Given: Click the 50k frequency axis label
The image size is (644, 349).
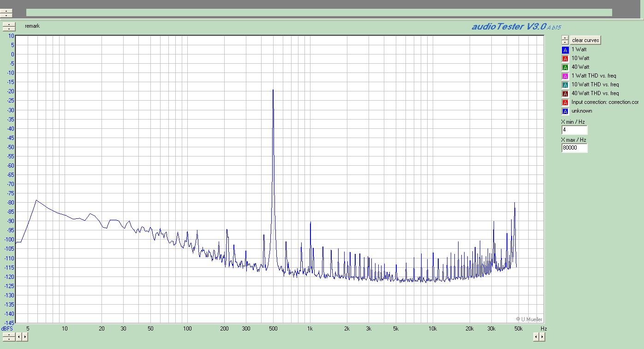Looking at the screenshot, I should [519, 329].
